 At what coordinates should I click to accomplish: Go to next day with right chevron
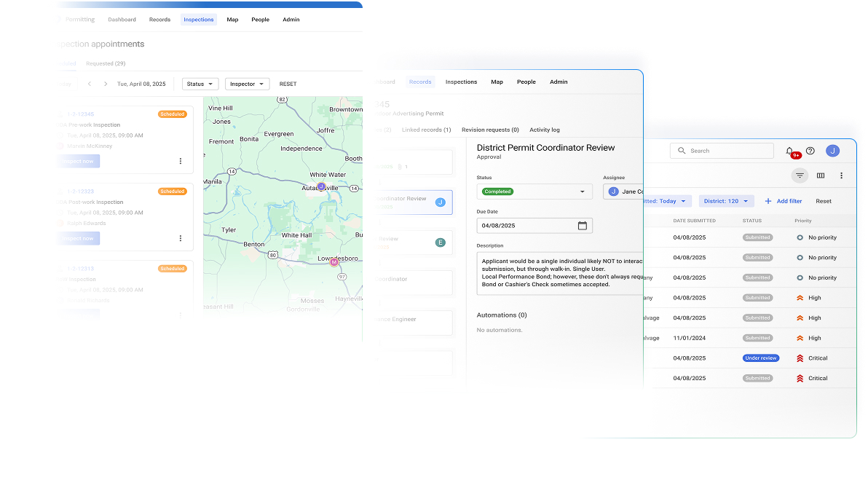[106, 84]
